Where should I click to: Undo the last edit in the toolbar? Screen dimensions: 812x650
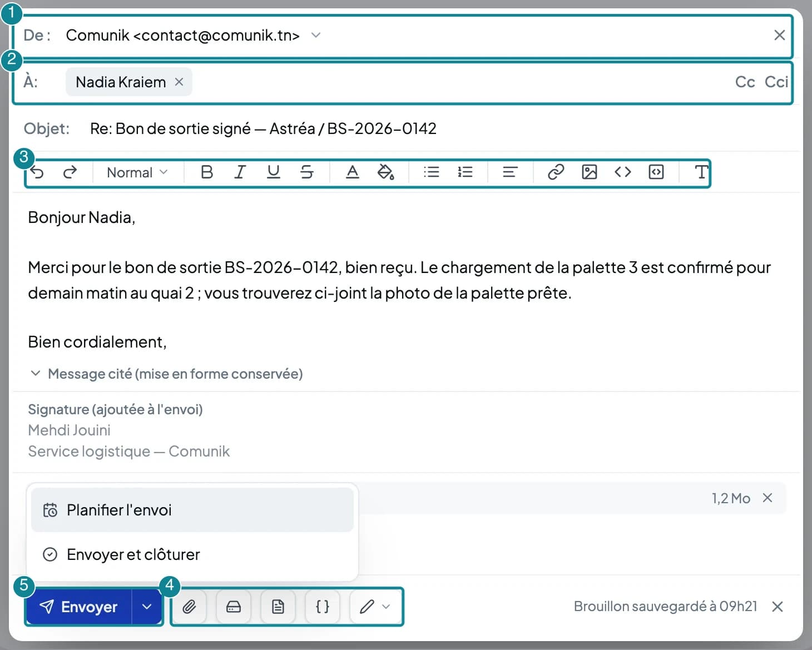(37, 172)
